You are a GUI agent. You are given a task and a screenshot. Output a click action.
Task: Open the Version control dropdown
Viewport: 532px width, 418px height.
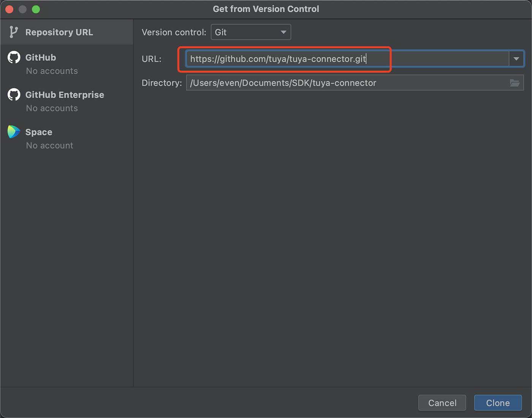[251, 32]
